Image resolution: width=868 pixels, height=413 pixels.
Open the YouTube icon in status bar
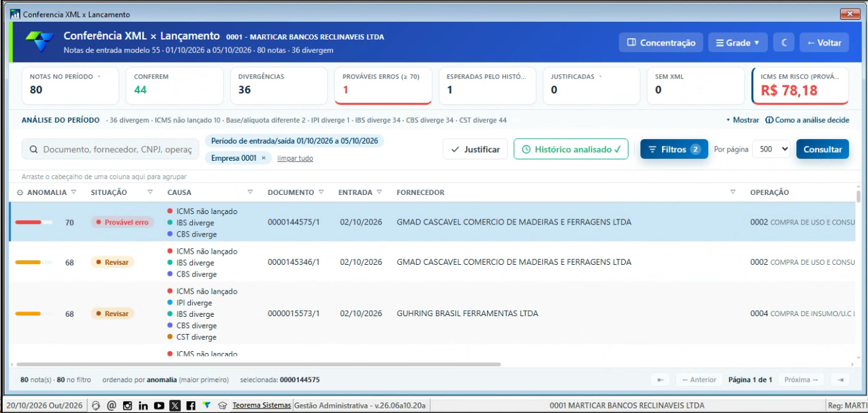click(x=159, y=406)
